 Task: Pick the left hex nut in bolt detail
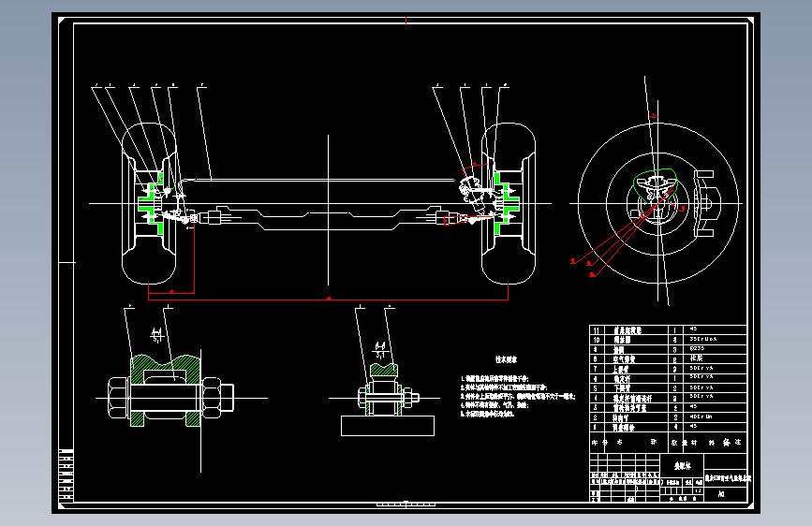click(x=119, y=398)
